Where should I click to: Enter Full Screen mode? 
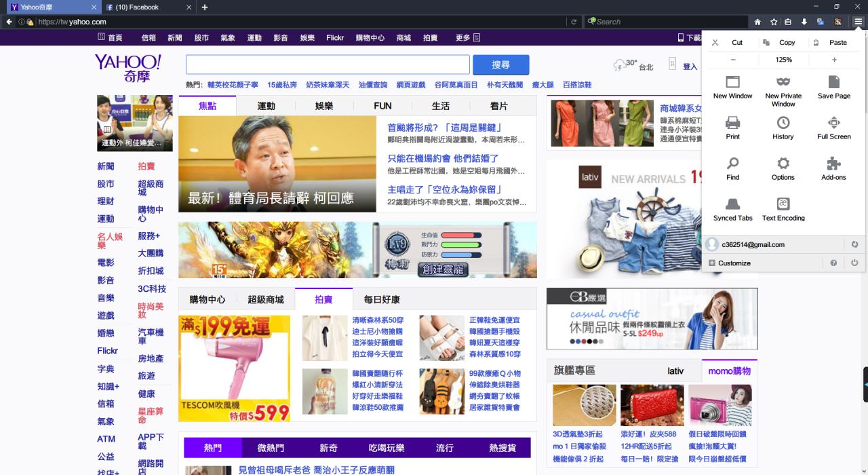coord(834,128)
